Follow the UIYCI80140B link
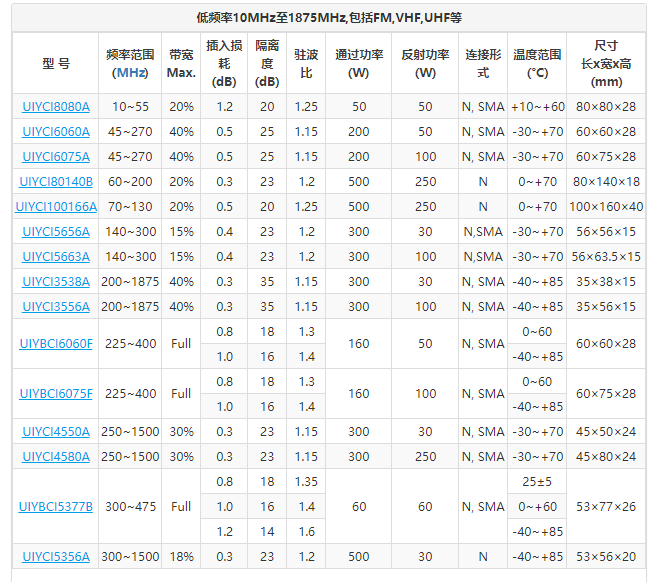The height and width of the screenshot is (582, 658). pos(56,182)
